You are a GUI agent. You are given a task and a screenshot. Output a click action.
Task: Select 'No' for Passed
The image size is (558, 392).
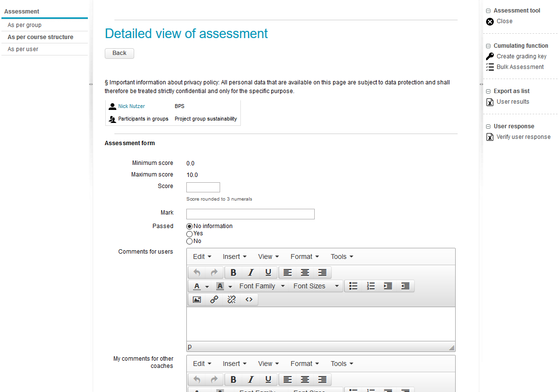(190, 241)
